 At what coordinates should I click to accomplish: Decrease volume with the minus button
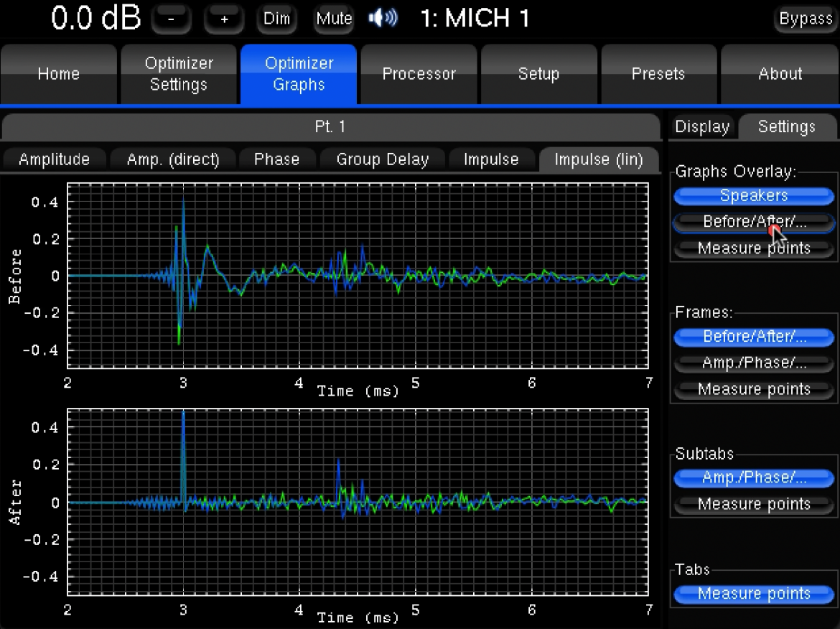(172, 19)
